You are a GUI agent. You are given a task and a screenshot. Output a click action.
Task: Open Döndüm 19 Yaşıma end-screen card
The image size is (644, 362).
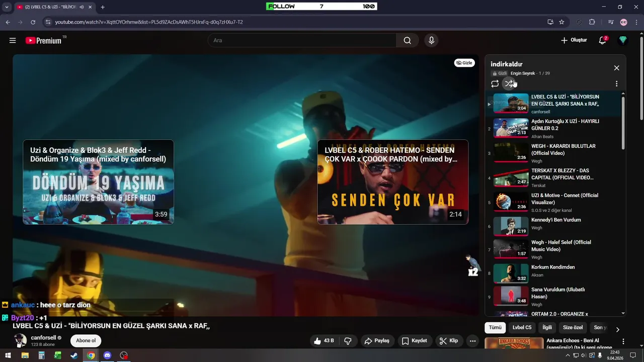98,182
